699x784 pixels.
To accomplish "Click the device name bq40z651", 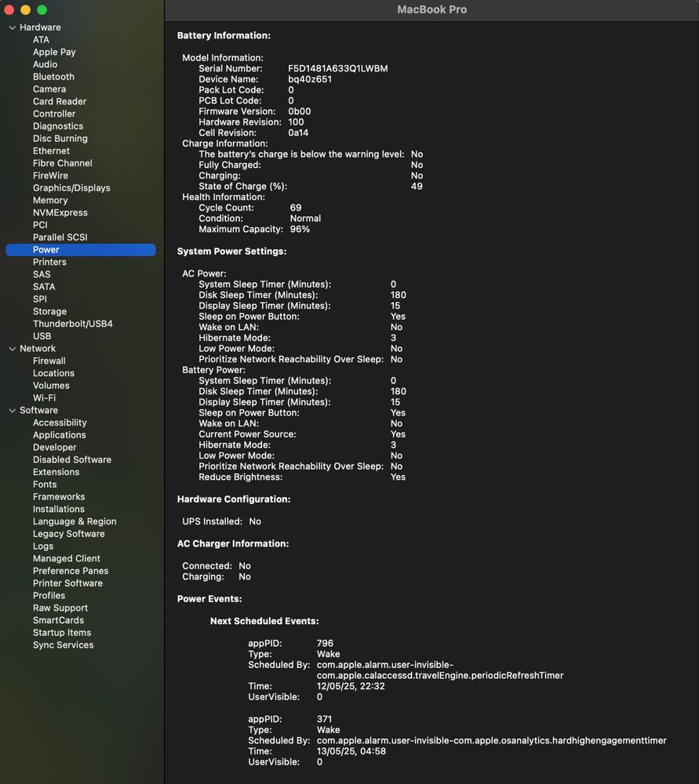I will tap(310, 79).
